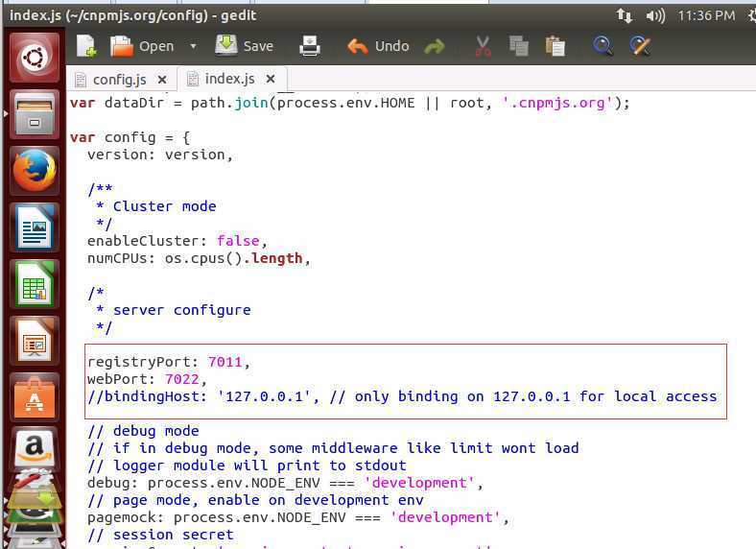Launch LibreOffice Calc from launcher
The width and height of the screenshot is (756, 549).
[x=35, y=284]
